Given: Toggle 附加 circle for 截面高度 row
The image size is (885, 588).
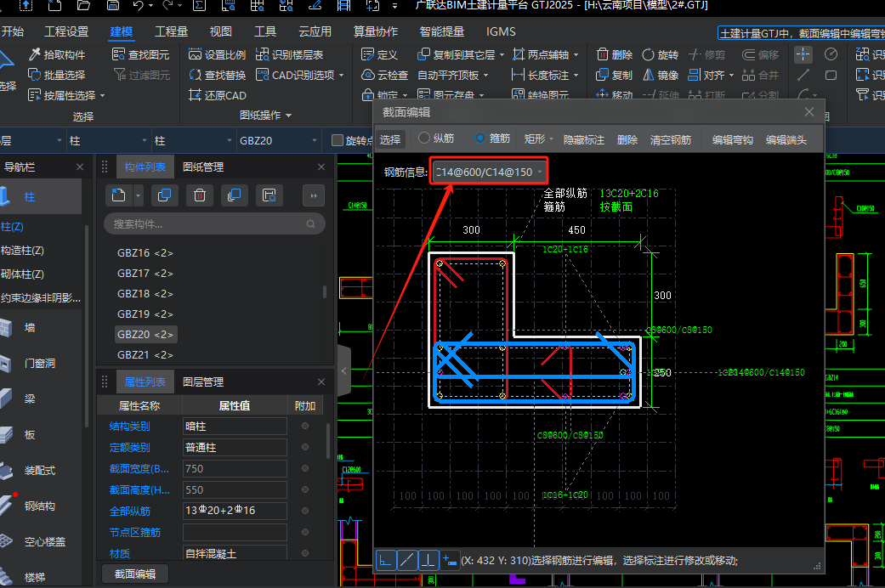Looking at the screenshot, I should click(305, 489).
